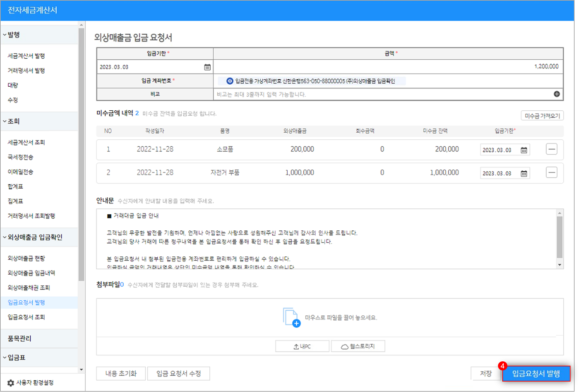Click the 저장 button
The image size is (581, 392).
coord(486,373)
